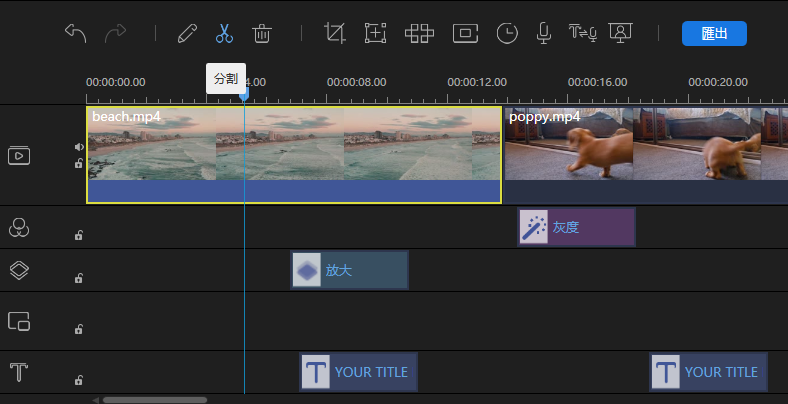Select the beach.mp4 clip
Screen dimensions: 788x404
coord(294,155)
